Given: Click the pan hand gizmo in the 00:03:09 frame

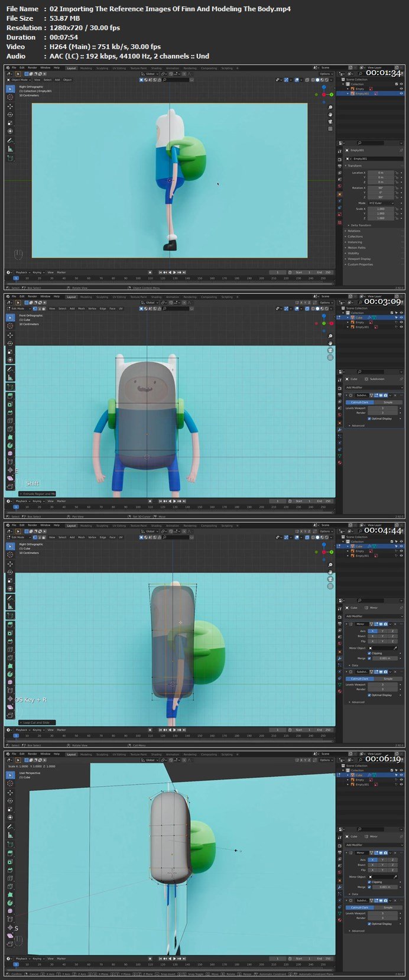Looking at the screenshot, I should tap(330, 343).
